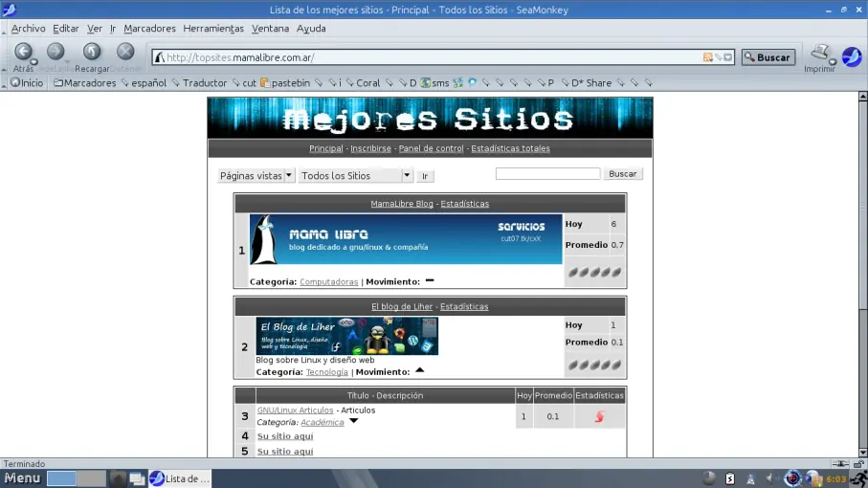Screen dimensions: 868x488
Task: Open the Tecnología category link
Action: tap(326, 372)
